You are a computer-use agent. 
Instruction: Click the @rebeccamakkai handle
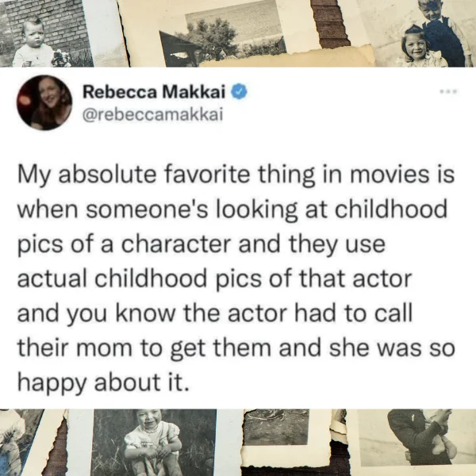click(152, 115)
